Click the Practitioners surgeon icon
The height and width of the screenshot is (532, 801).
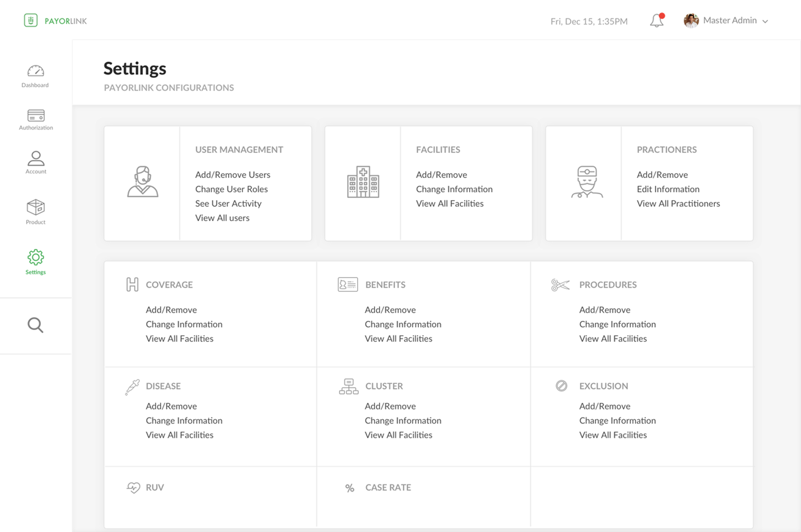tap(587, 182)
